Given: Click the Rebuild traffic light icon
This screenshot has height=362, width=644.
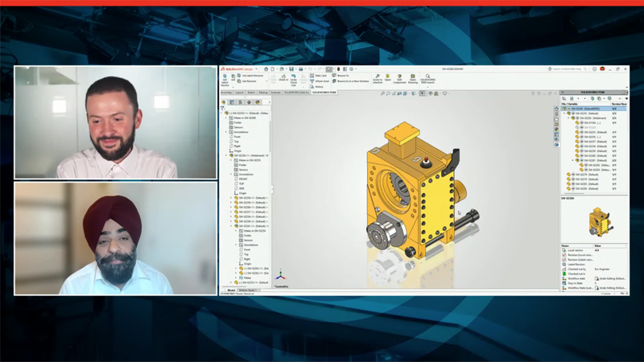Looking at the screenshot, I should (338, 69).
